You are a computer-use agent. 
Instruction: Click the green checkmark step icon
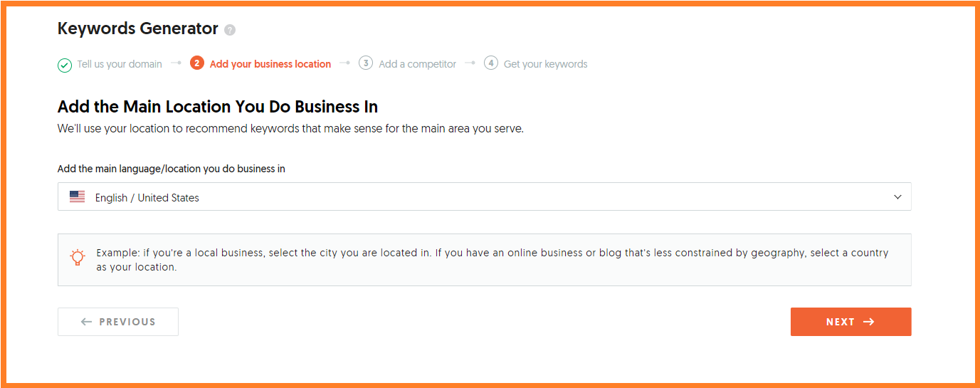(65, 65)
